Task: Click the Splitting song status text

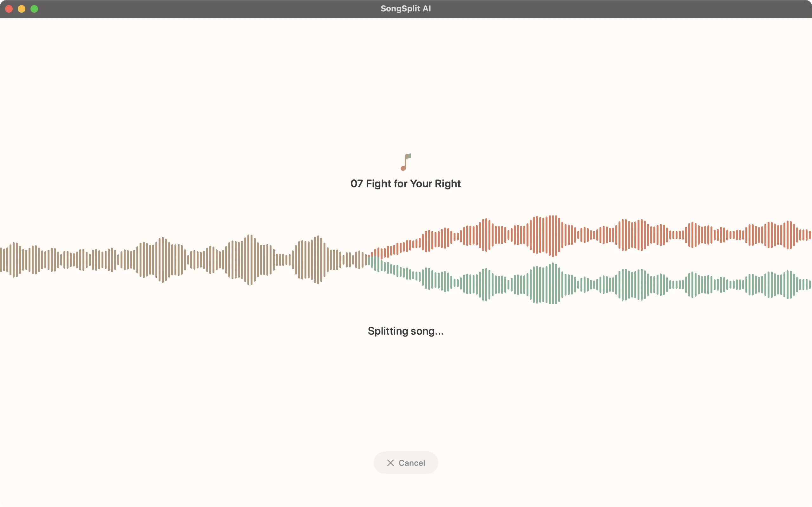Action: [x=406, y=331]
